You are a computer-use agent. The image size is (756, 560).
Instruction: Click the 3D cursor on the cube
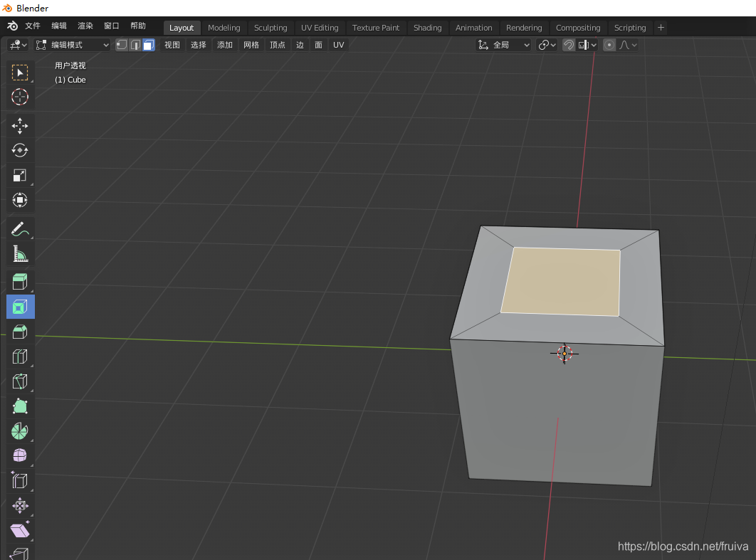[565, 353]
